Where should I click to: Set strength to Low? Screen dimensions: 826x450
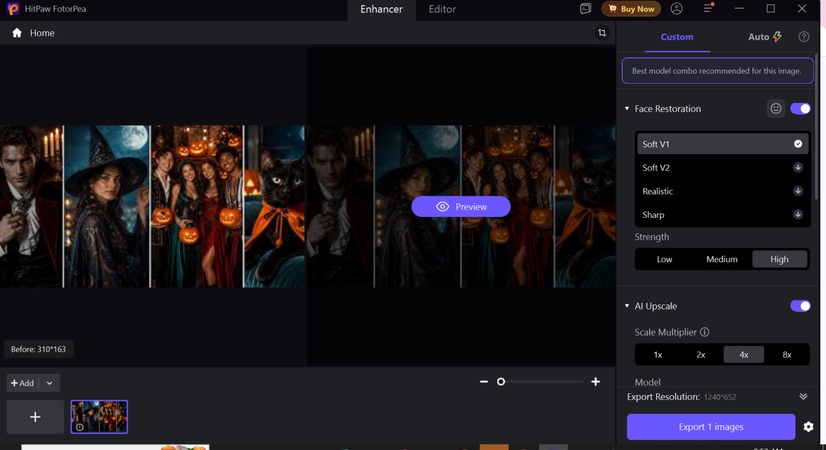[x=664, y=259]
